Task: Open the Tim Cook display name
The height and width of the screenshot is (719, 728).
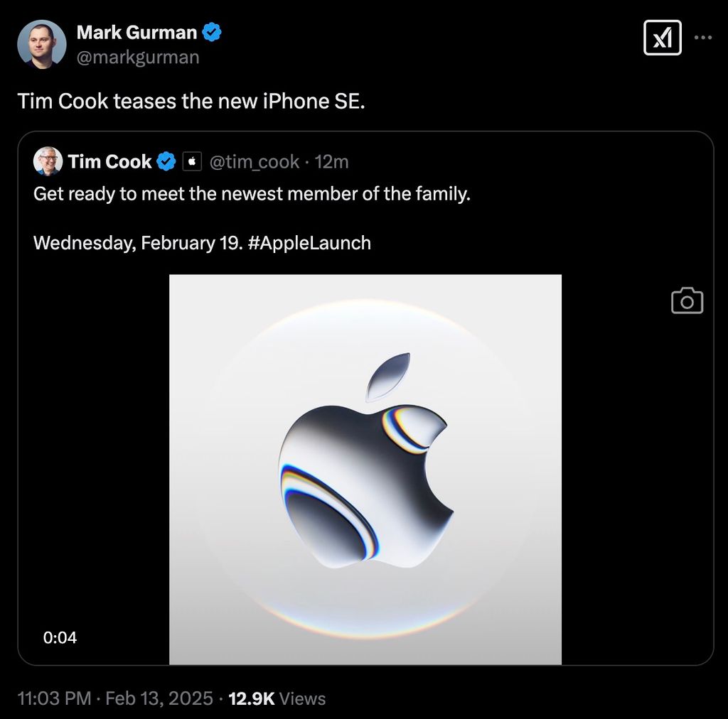Action: [109, 161]
